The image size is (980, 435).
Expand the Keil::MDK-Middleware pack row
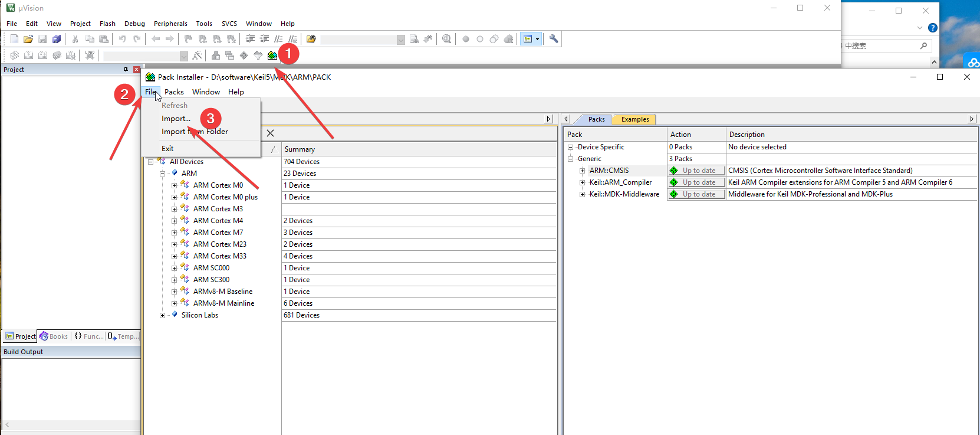[583, 194]
